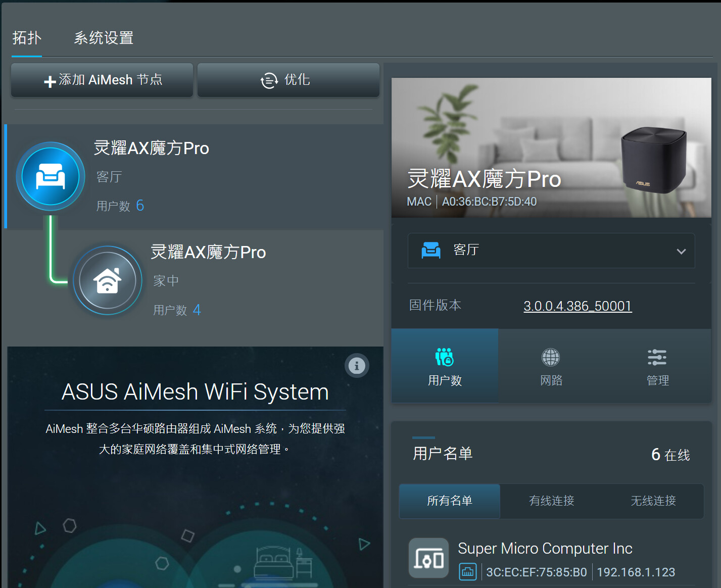This screenshot has height=588, width=721.
Task: Click the home WiFi node icon
Action: (x=108, y=280)
